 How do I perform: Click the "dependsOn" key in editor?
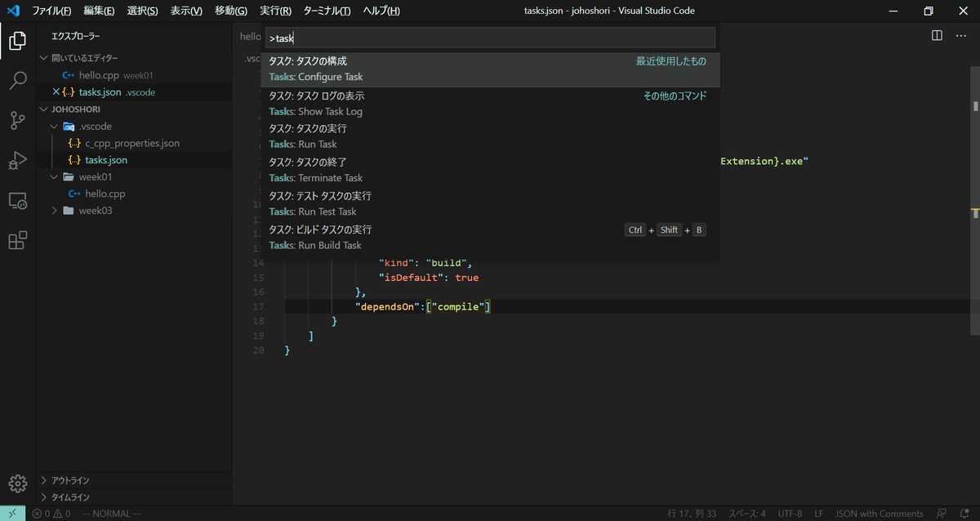pos(385,307)
